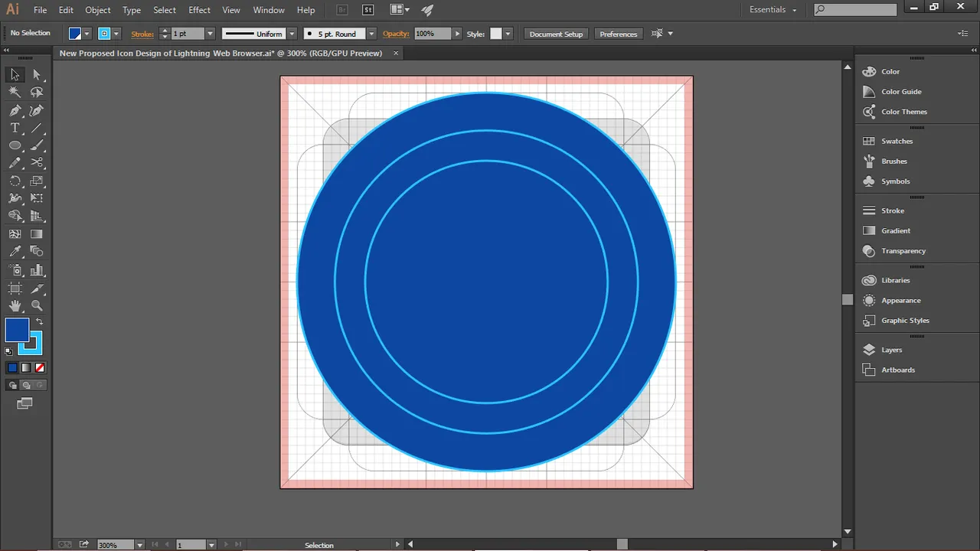980x551 pixels.
Task: Open Adobe Stock via St icon
Action: click(367, 10)
